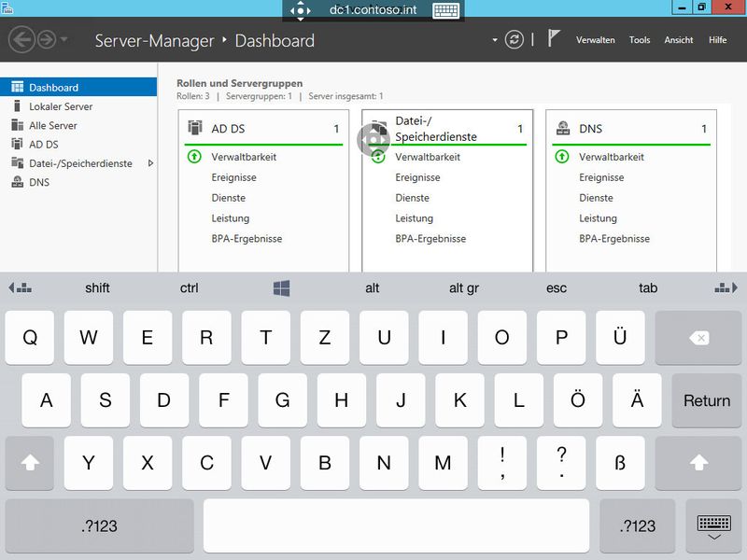Open Ereignisse in the Datei-/Speicherdienste tile
The height and width of the screenshot is (560, 747).
pos(417,177)
